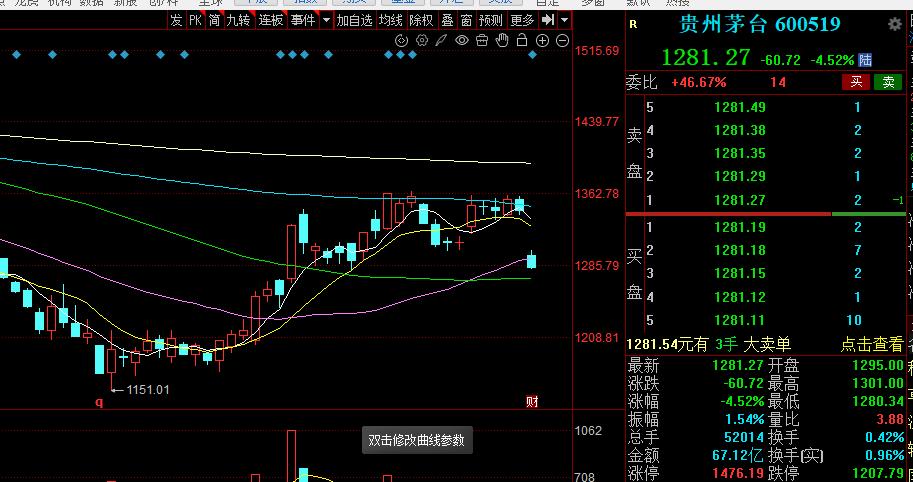Viewport: 913px width, 482px height.
Task: Open the 预测 forecast tool
Action: point(490,20)
